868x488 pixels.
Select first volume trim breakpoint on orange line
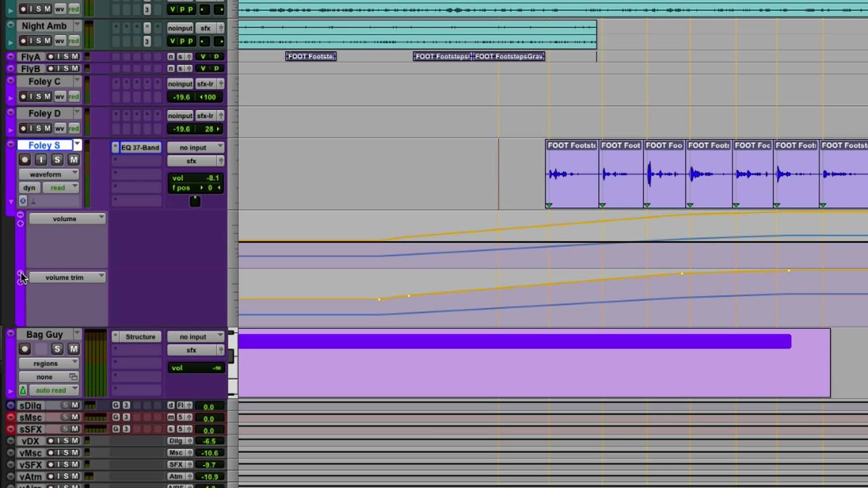click(379, 299)
